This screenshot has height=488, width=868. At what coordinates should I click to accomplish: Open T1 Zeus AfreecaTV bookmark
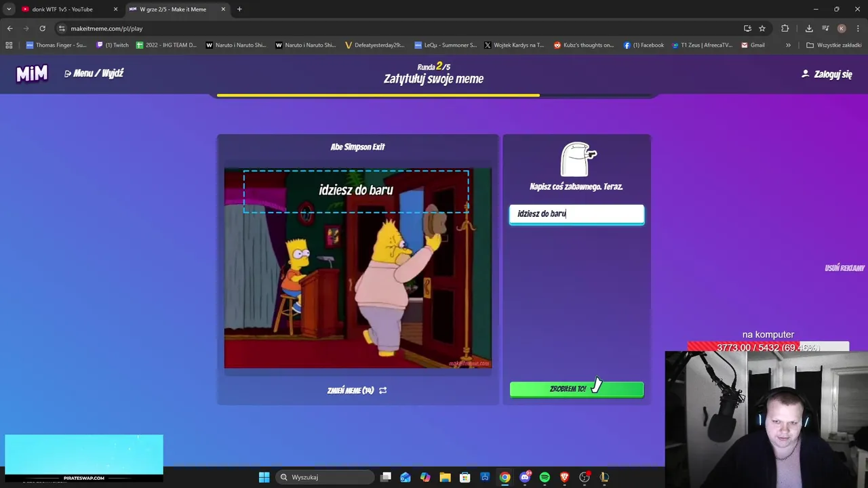(x=702, y=45)
